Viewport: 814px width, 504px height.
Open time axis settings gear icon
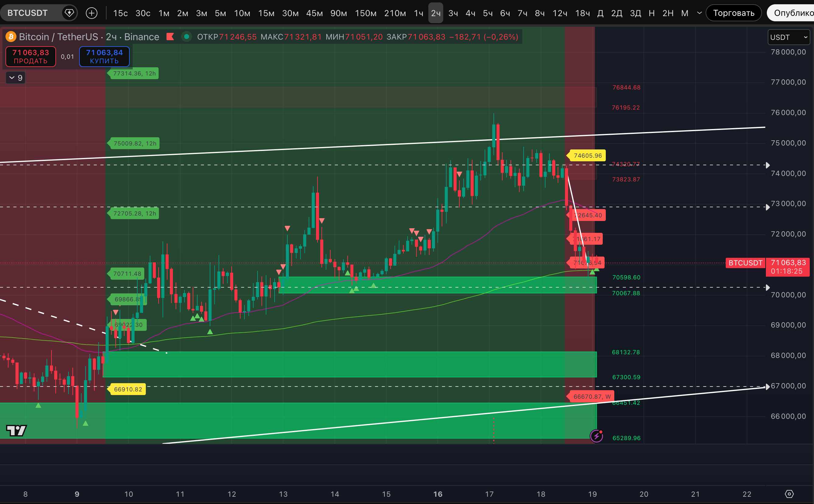[x=789, y=494]
